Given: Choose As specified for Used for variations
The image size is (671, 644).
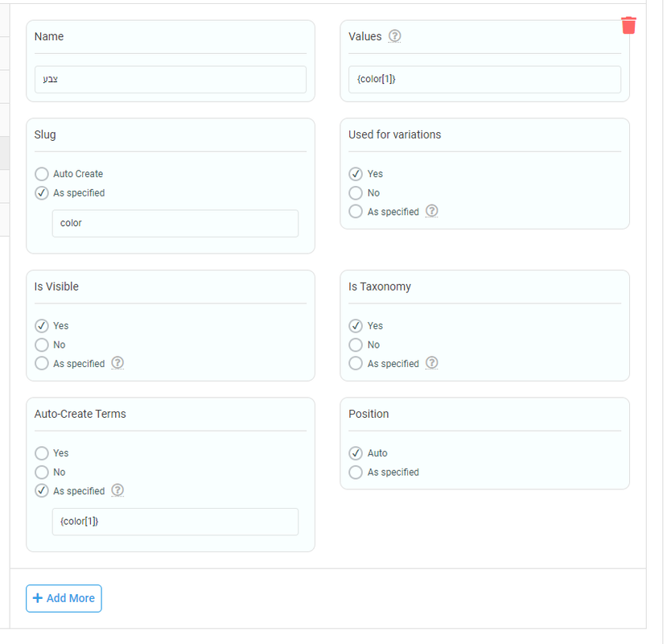Looking at the screenshot, I should point(355,212).
